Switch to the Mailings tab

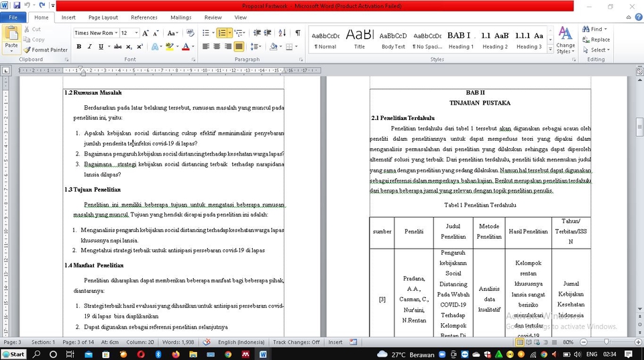tap(180, 17)
